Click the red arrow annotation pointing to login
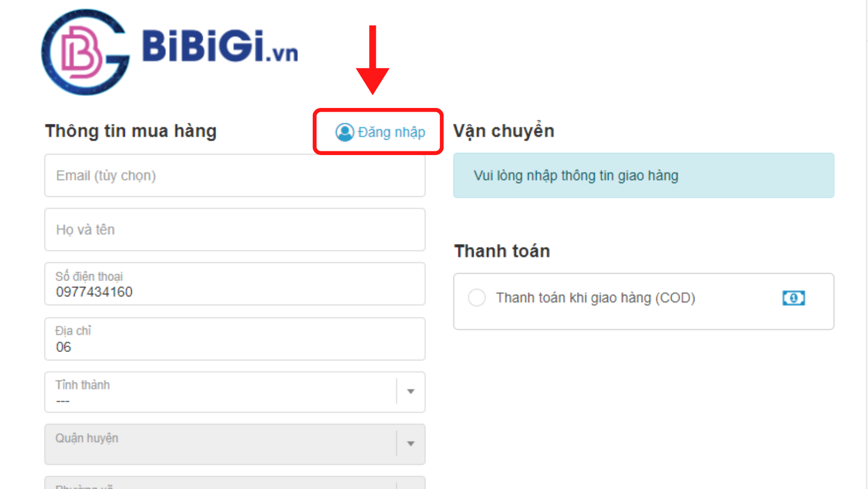The width and height of the screenshot is (868, 489). (x=373, y=60)
